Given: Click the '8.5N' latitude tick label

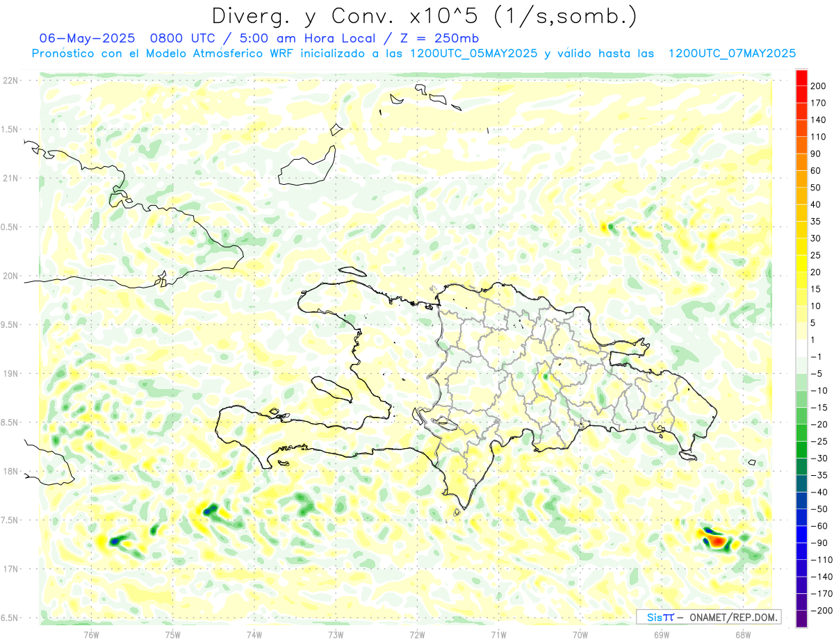Looking at the screenshot, I should pyautogui.click(x=10, y=422).
